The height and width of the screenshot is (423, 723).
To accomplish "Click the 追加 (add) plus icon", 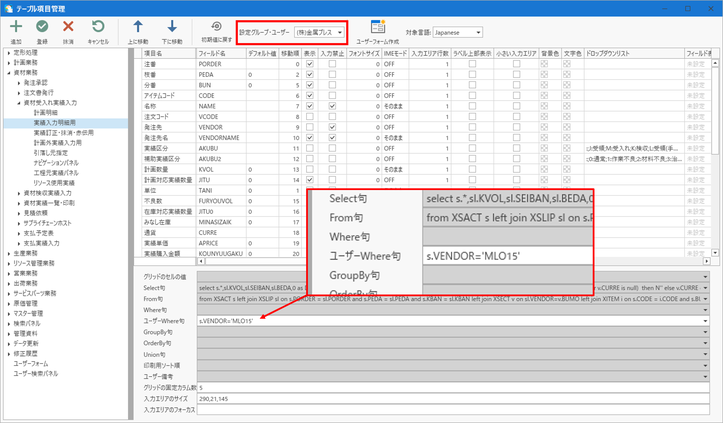I will coord(17,26).
